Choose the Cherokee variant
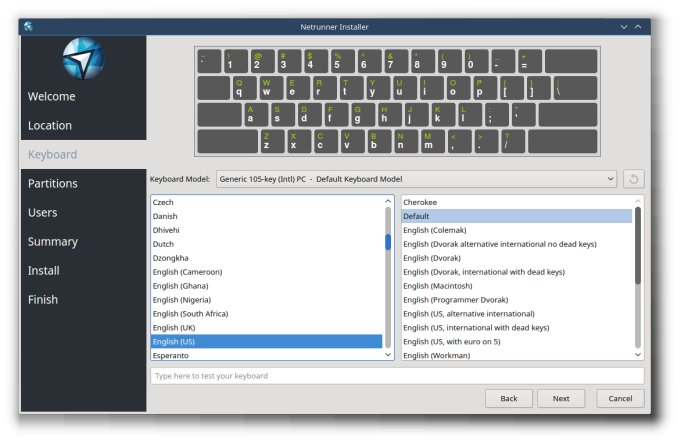The height and width of the screenshot is (443, 680). (517, 202)
